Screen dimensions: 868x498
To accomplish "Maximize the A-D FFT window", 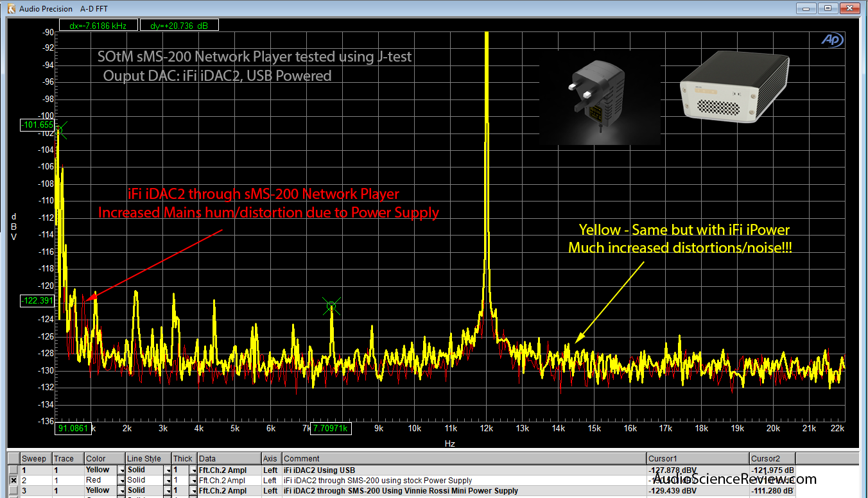I will click(x=829, y=8).
